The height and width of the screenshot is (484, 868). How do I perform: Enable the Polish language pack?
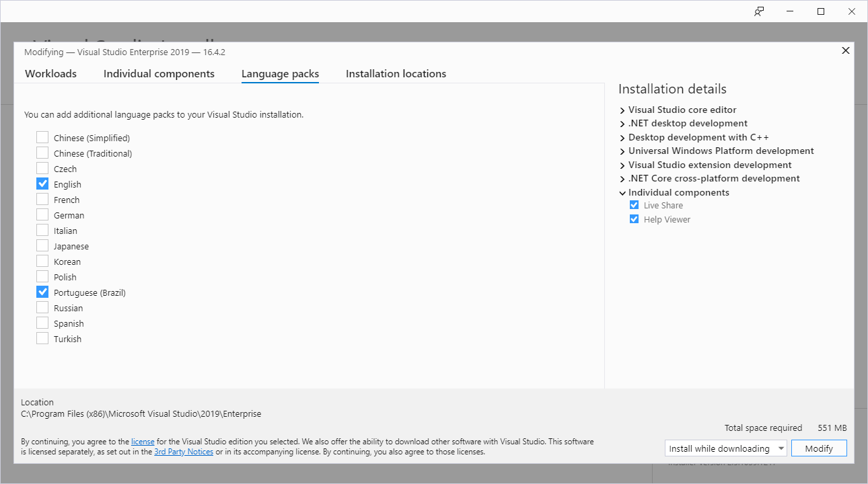42,276
